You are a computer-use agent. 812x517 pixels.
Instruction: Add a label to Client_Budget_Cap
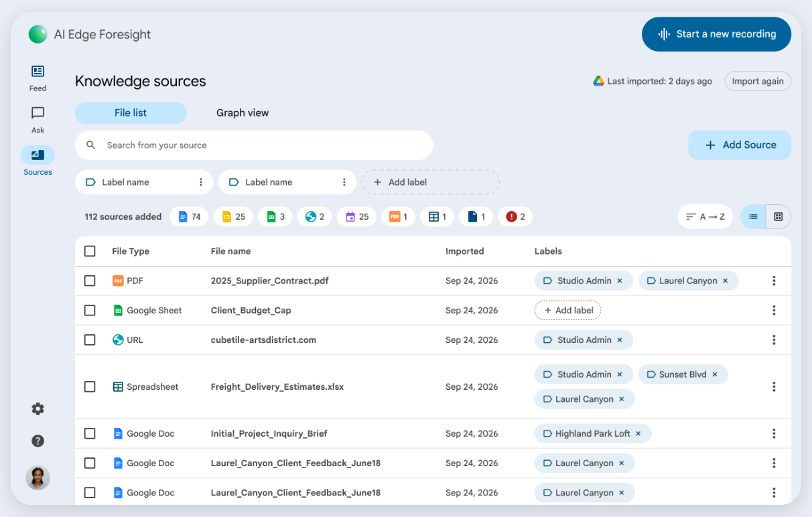point(568,310)
